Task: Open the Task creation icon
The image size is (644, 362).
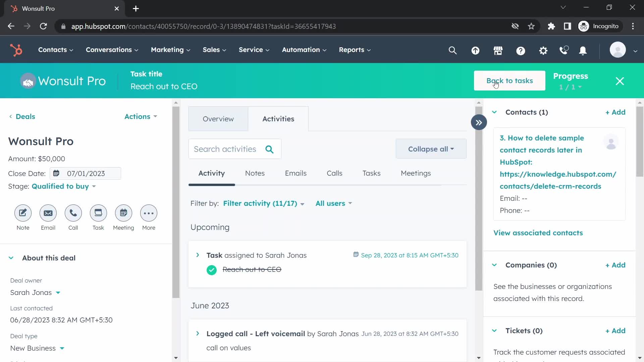Action: 98,213
